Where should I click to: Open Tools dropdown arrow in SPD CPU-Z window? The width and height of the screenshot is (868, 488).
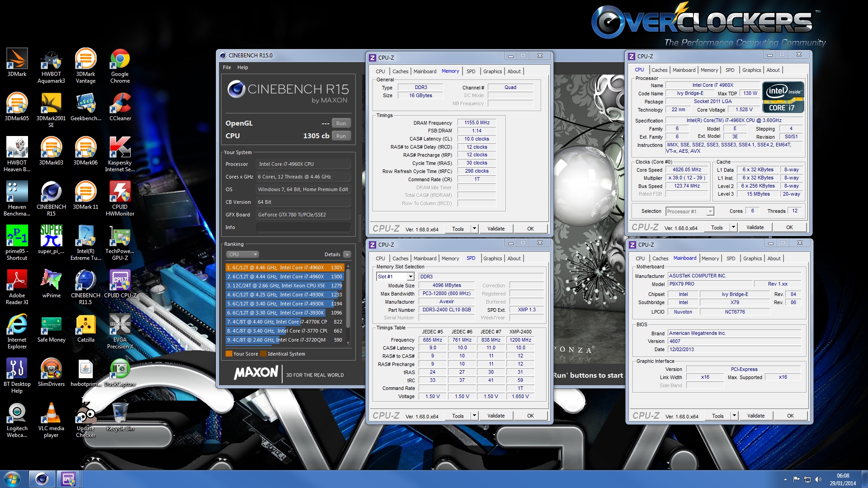(x=474, y=416)
